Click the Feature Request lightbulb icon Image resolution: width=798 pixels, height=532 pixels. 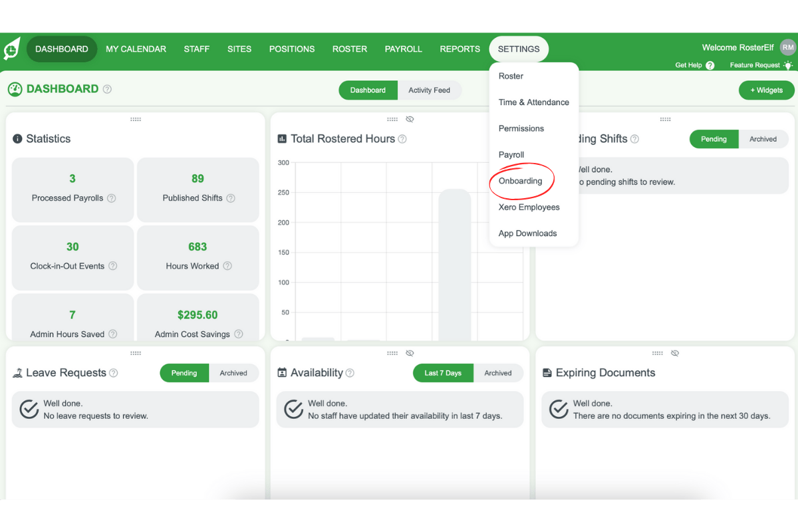tap(788, 65)
